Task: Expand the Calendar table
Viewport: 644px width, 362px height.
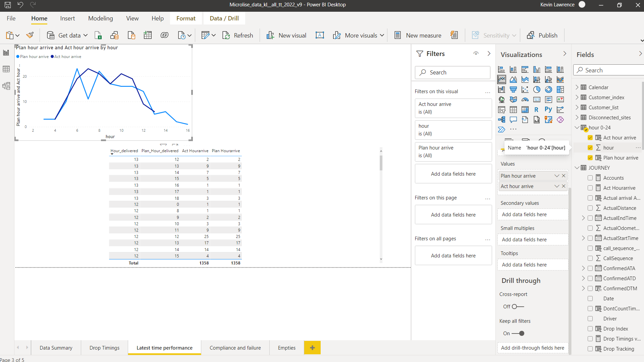Action: (577, 87)
